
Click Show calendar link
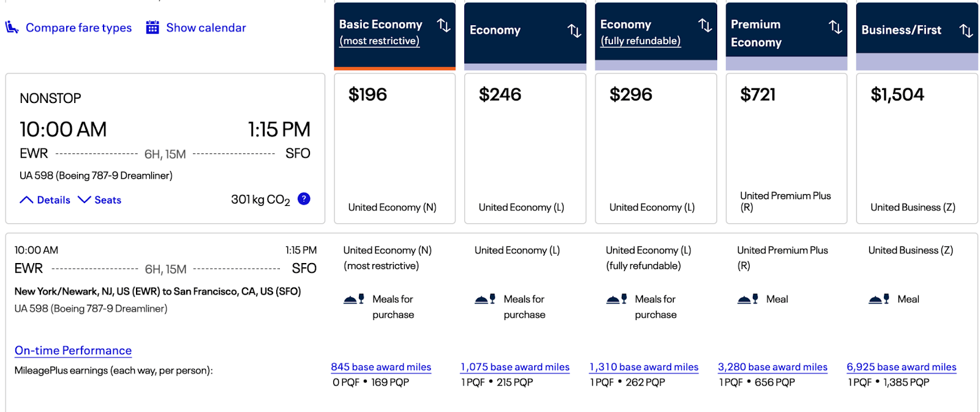(x=206, y=28)
